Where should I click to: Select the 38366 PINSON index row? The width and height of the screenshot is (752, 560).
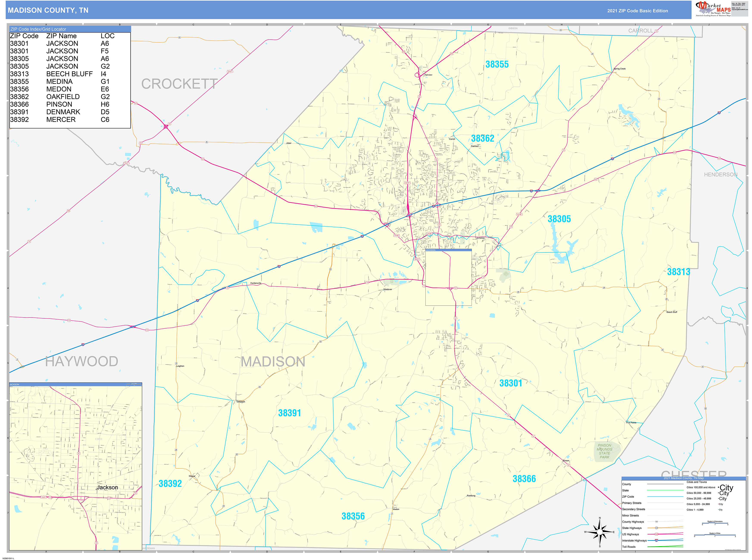tap(70, 104)
